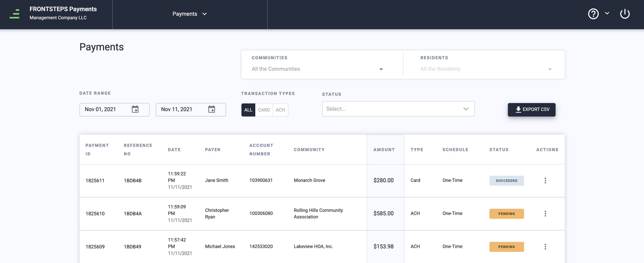This screenshot has height=263, width=644.
Task: Open the Payments navigation menu
Action: pos(190,14)
